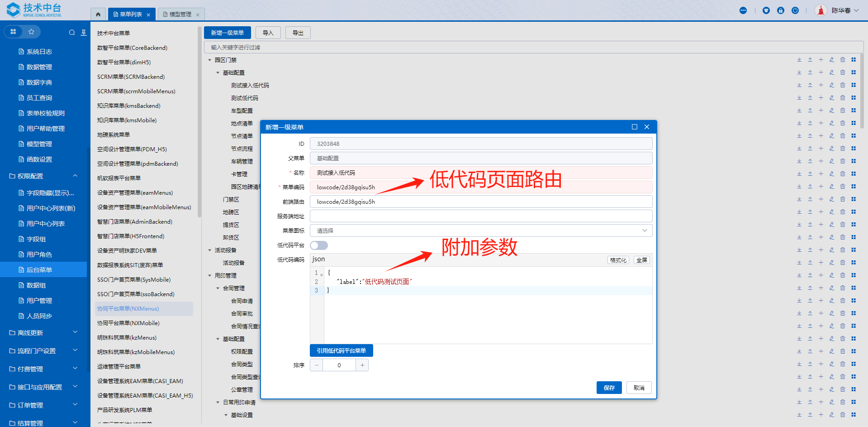Screen dimensions: 868x427
Task: Click the 引用低代码平台菜单 button
Action: (341, 350)
